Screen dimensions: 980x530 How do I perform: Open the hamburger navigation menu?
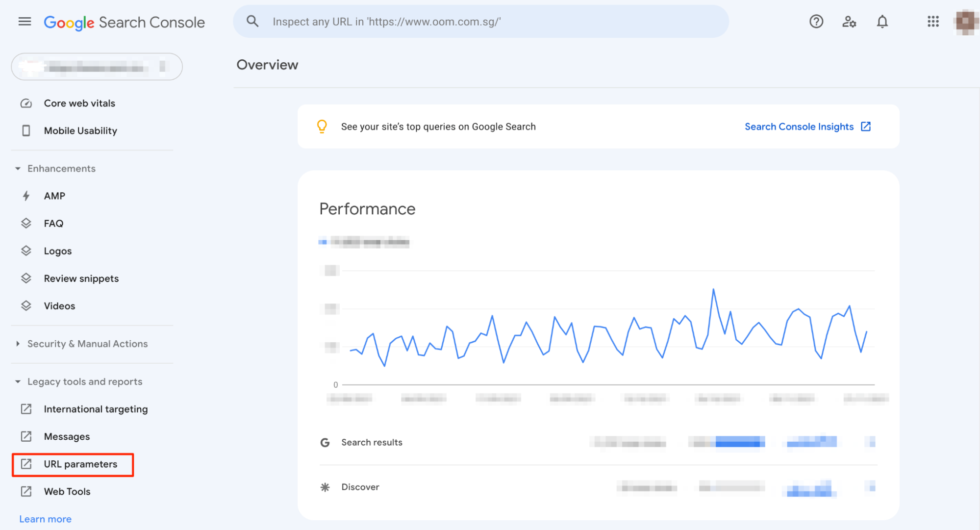tap(25, 22)
